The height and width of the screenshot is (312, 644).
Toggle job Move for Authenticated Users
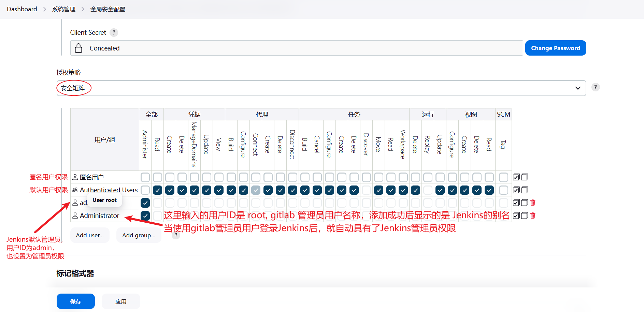pyautogui.click(x=379, y=190)
